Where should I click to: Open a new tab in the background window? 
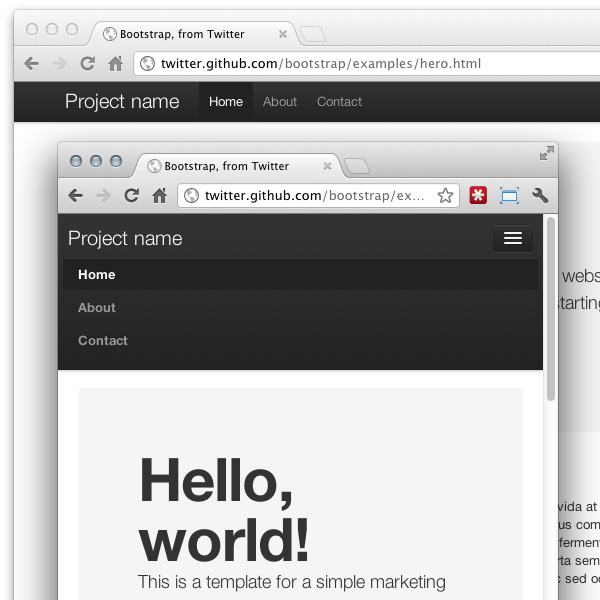point(313,34)
